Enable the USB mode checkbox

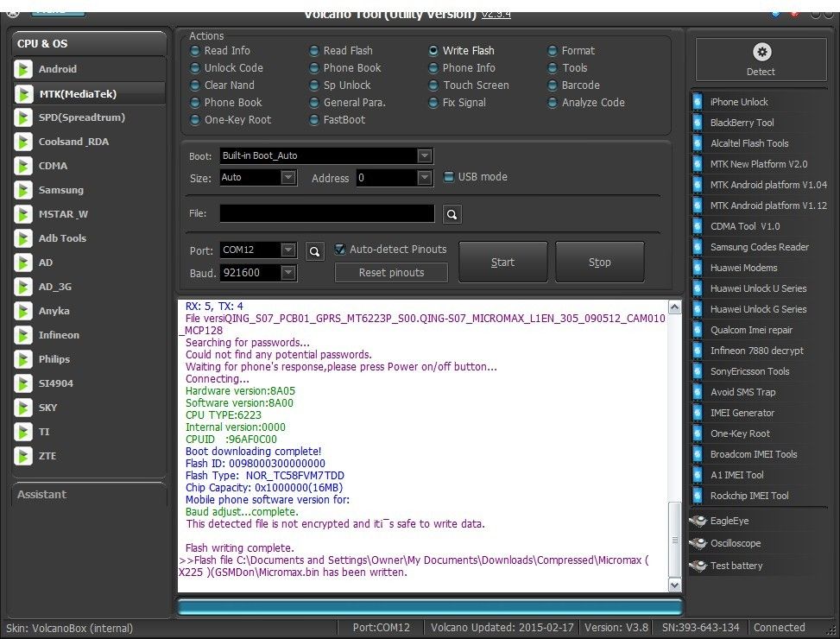[x=449, y=177]
